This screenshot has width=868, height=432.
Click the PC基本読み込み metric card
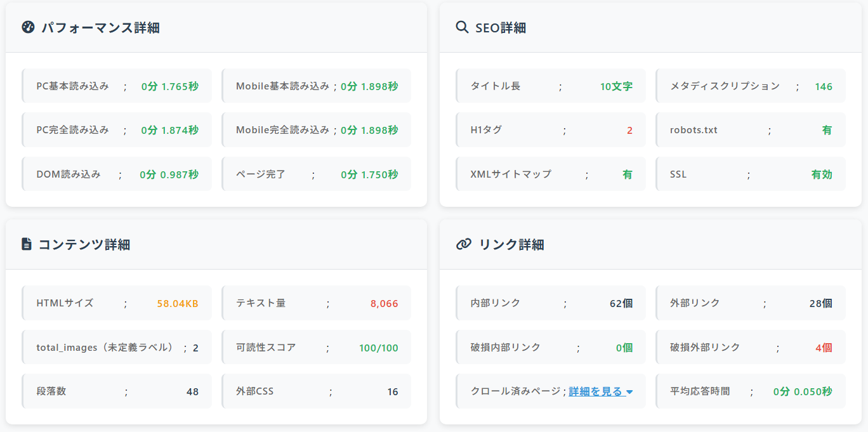coord(117,86)
